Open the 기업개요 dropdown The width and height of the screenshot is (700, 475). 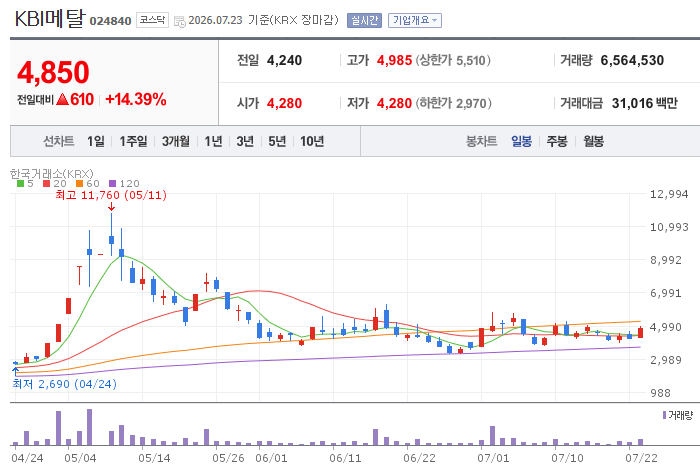[x=415, y=21]
